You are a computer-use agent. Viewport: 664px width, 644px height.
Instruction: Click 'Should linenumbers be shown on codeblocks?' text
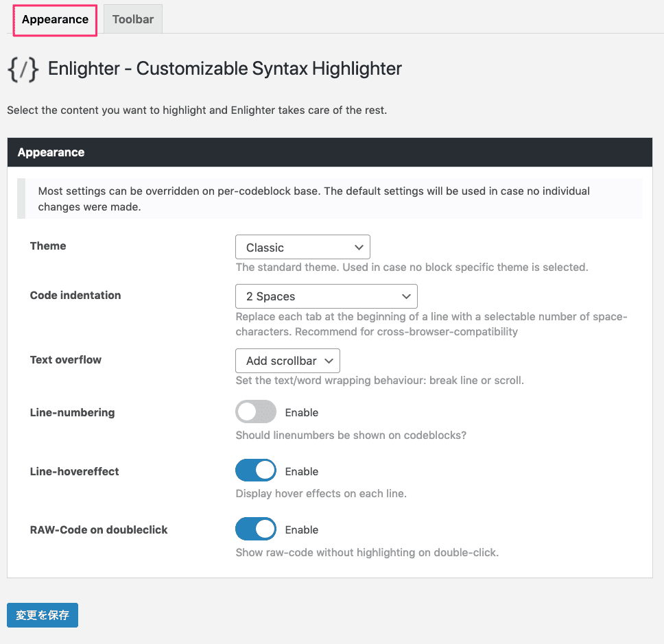point(351,436)
